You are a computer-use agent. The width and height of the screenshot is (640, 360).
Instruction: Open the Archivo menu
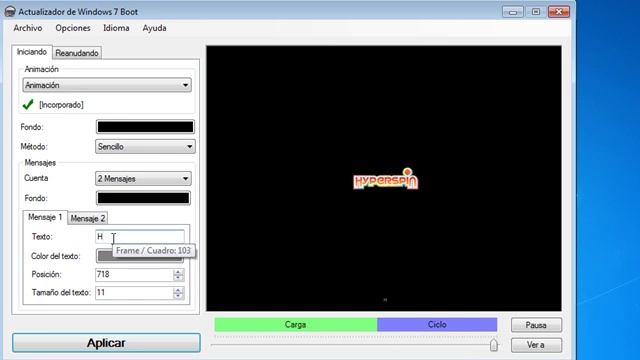[x=28, y=28]
